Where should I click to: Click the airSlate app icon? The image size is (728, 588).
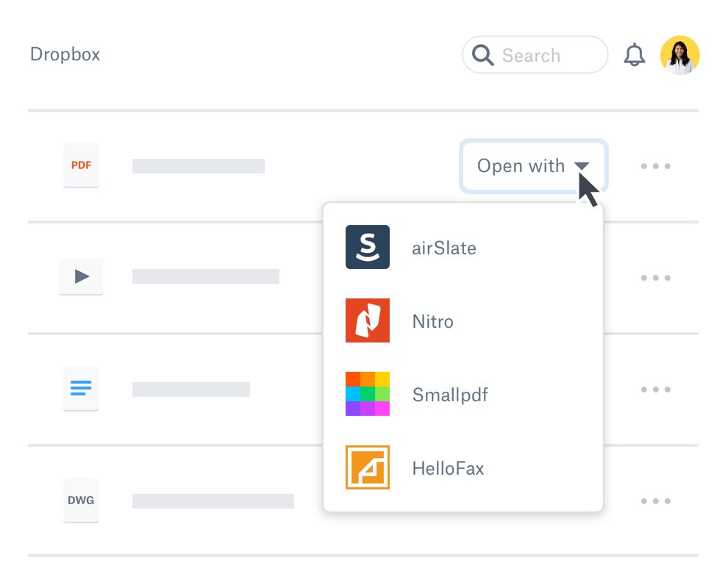point(368,247)
